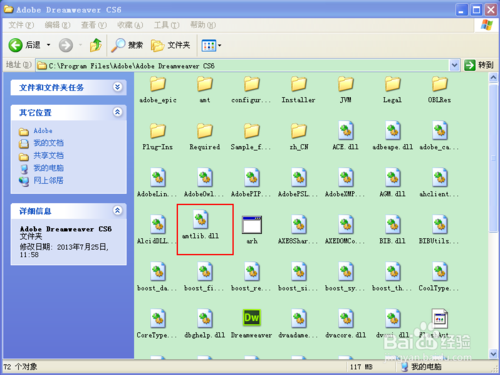Click the Go button beside address bar
The image size is (500, 375).
[479, 65]
